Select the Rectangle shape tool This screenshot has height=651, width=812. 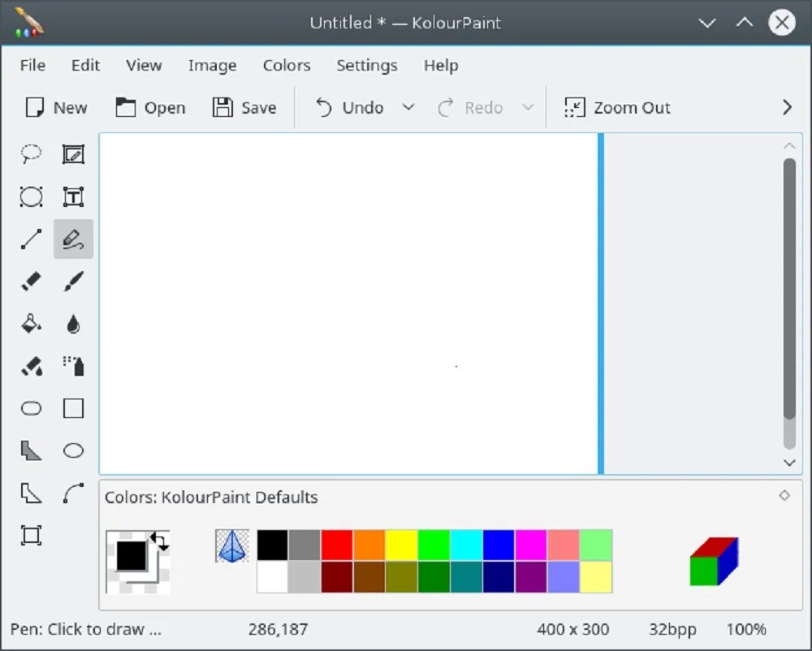tap(73, 408)
